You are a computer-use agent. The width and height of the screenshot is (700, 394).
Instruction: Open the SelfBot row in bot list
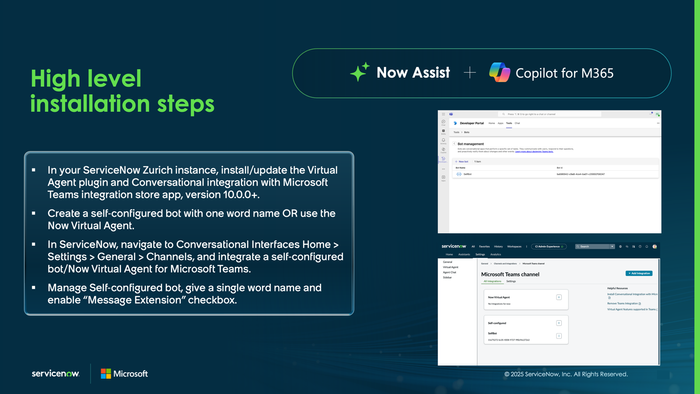point(556,174)
